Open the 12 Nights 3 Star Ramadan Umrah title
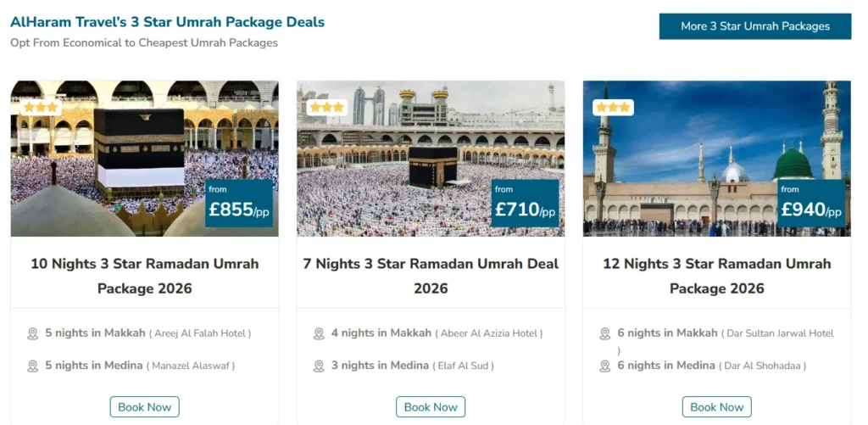The image size is (868, 425). 716,276
